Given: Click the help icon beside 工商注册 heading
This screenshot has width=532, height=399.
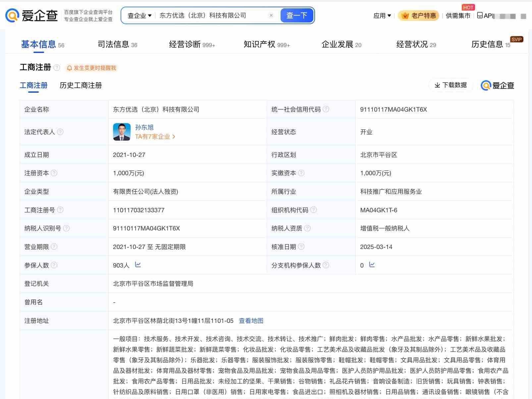Looking at the screenshot, I should (57, 68).
